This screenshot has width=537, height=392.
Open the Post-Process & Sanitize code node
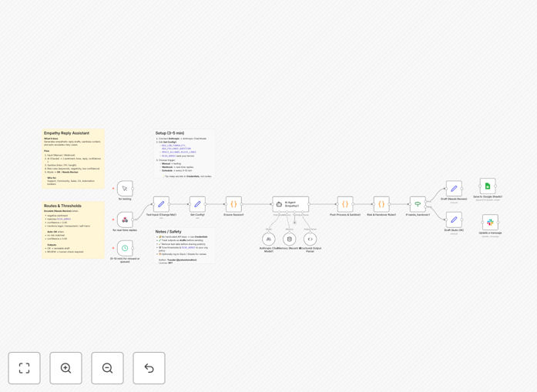pyautogui.click(x=345, y=204)
